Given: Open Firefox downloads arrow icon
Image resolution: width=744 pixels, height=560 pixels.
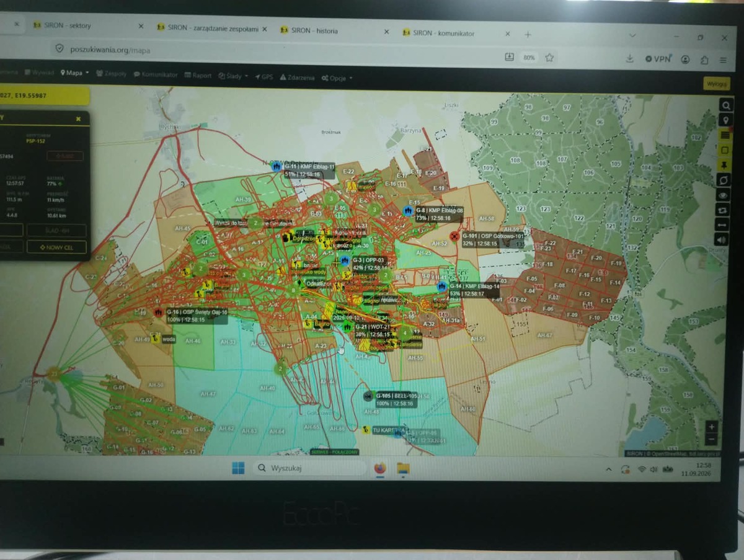Looking at the screenshot, I should pos(629,59).
